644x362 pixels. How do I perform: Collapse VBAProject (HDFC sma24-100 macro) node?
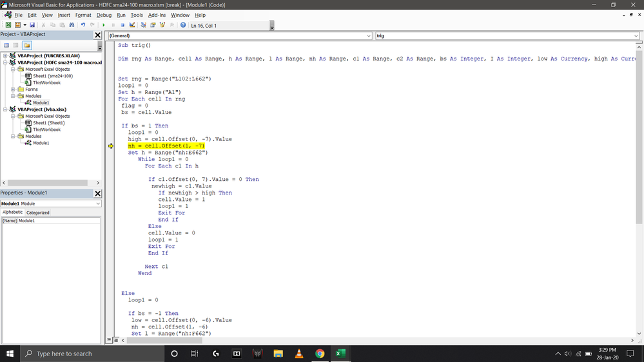pos(5,62)
